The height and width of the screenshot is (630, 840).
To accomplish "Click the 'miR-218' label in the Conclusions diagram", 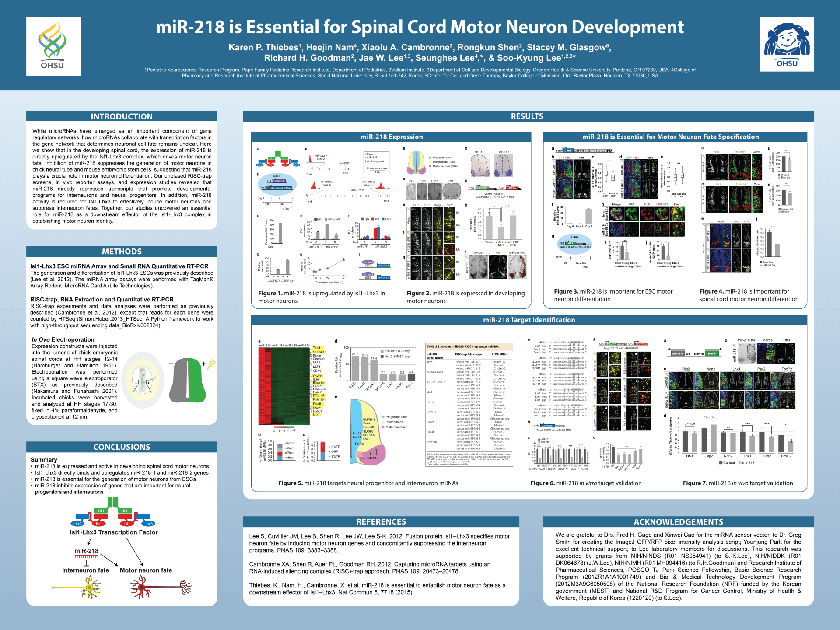I will click(87, 551).
